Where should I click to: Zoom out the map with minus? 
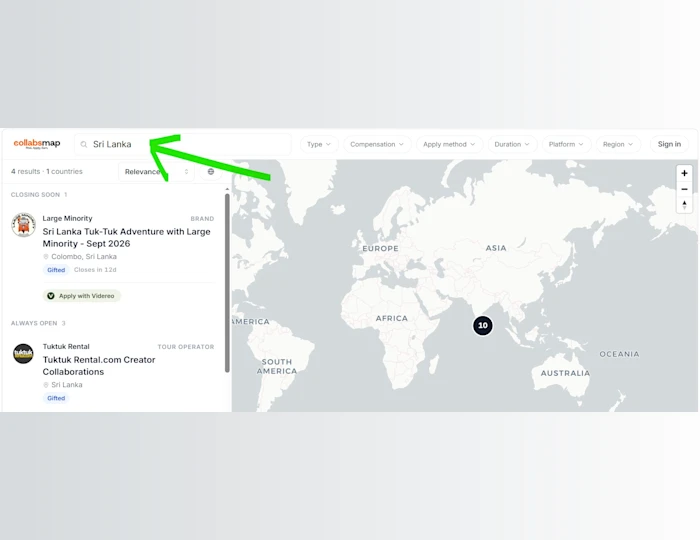click(x=684, y=189)
